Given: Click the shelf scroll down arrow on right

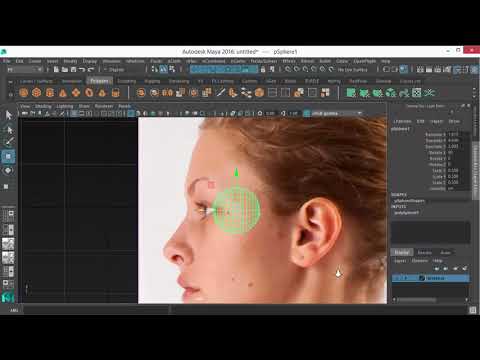Looking at the screenshot, I should click(475, 97).
